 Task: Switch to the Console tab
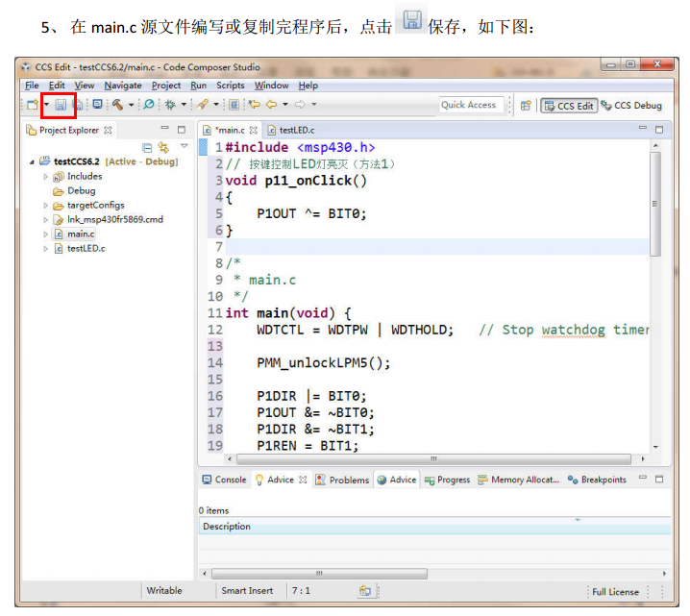point(224,480)
